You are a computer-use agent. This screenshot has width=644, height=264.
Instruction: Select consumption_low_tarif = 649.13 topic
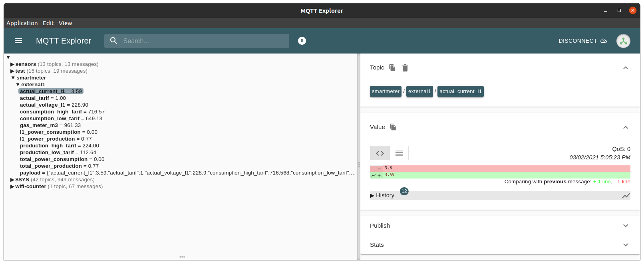[61, 119]
